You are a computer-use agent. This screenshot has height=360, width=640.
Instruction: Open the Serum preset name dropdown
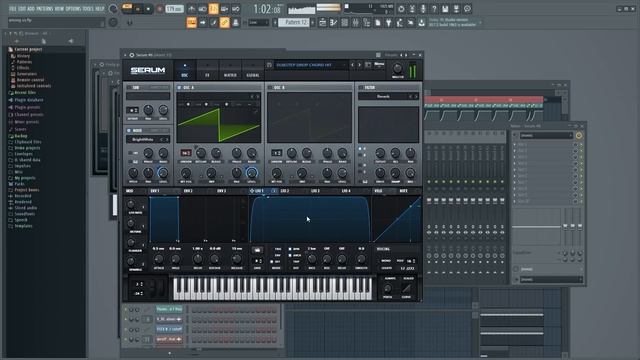tap(310, 65)
